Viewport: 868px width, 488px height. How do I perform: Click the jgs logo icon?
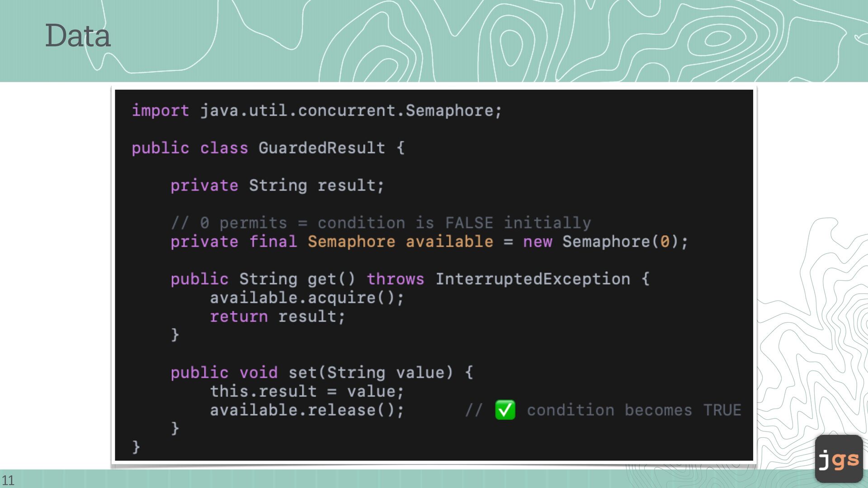point(839,459)
